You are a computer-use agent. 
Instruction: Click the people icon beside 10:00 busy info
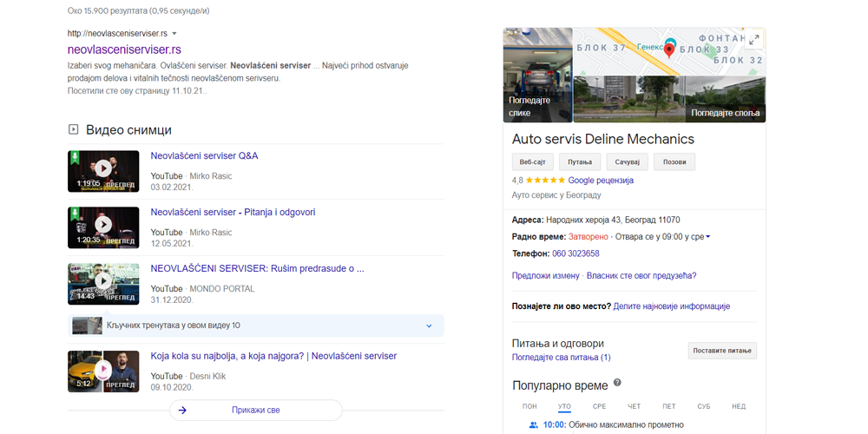534,425
